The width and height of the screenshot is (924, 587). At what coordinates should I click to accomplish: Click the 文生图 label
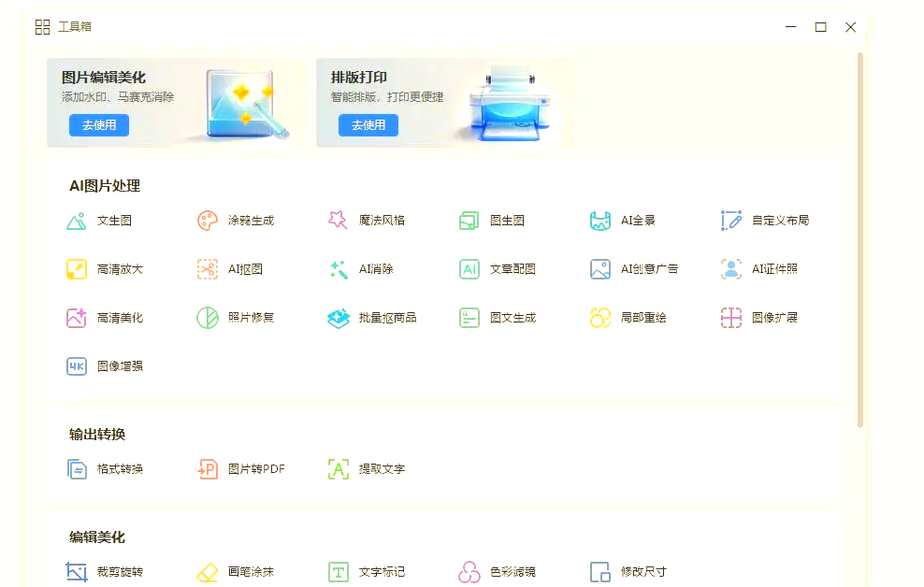point(114,221)
